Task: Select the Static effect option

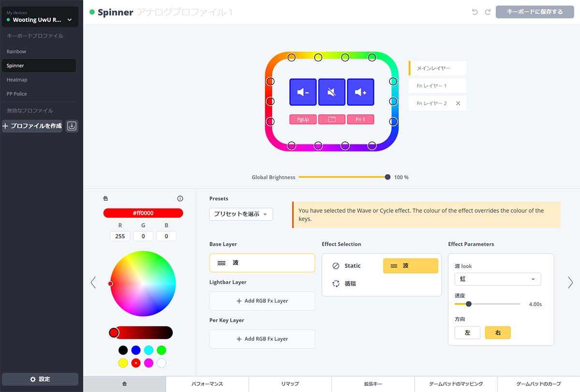Action: click(347, 266)
